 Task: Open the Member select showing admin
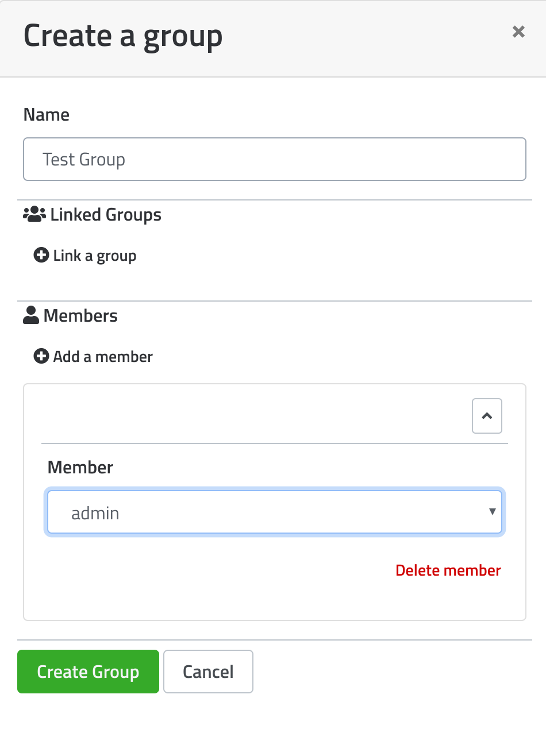coord(275,512)
